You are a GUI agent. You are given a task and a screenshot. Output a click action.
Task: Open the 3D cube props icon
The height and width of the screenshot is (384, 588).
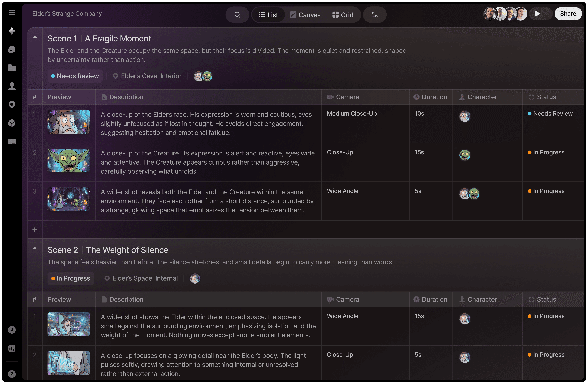pos(12,123)
